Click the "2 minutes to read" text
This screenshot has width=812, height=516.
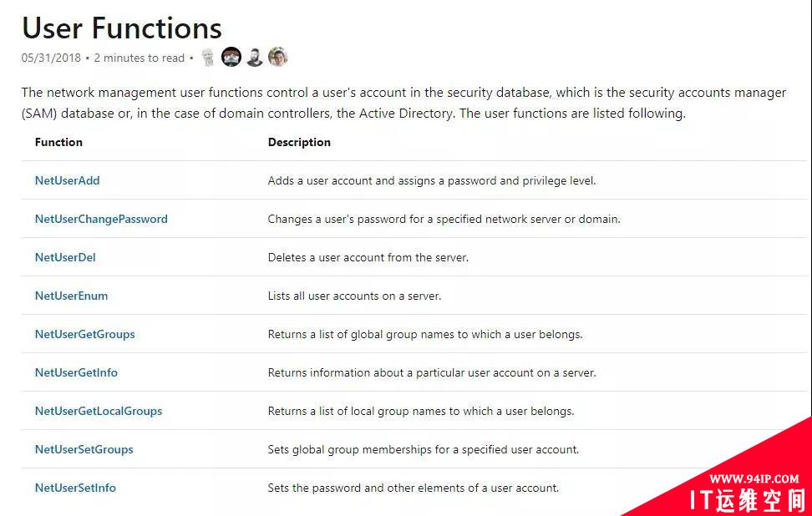[139, 58]
